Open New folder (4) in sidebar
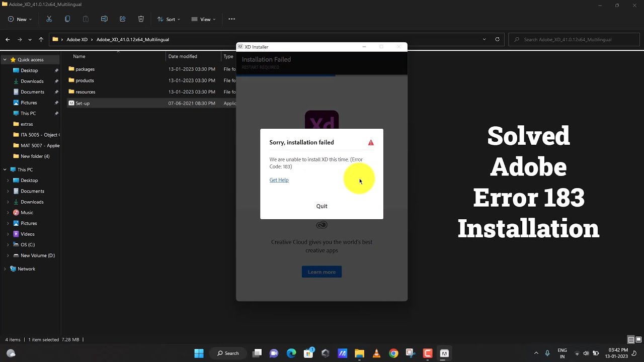This screenshot has width=644, height=362. 35,156
